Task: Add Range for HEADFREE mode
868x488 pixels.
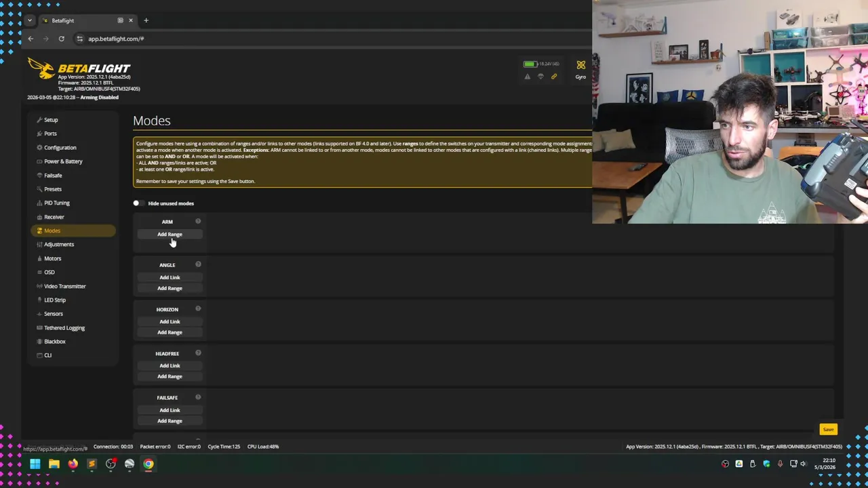Action: click(170, 376)
